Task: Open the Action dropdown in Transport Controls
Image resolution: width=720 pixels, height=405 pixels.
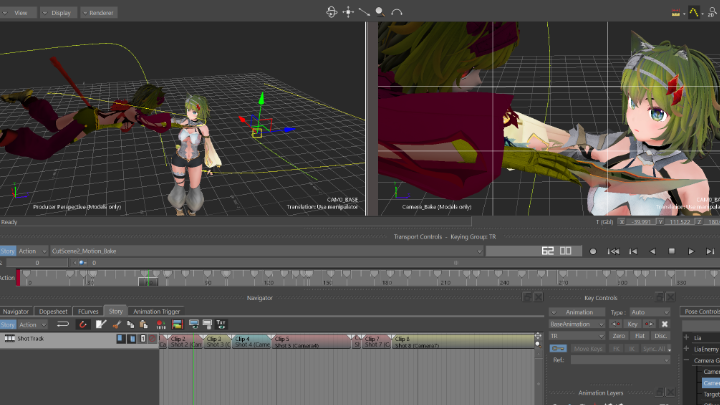Action: pos(33,251)
